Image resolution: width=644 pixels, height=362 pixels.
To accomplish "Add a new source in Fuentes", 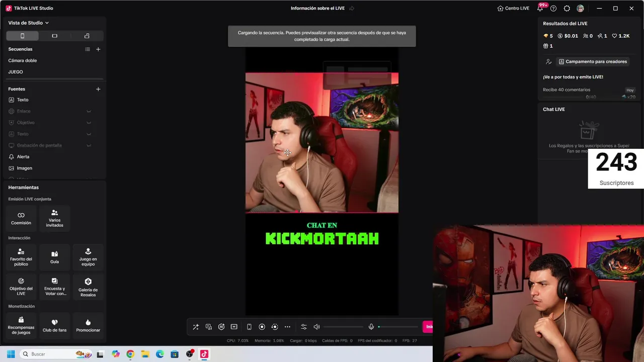I will point(98,89).
